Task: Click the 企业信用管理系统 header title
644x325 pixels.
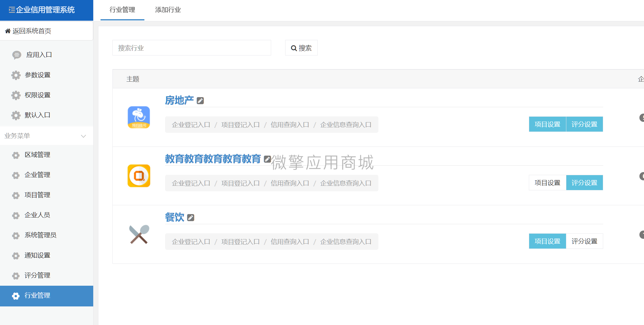Action: point(45,10)
